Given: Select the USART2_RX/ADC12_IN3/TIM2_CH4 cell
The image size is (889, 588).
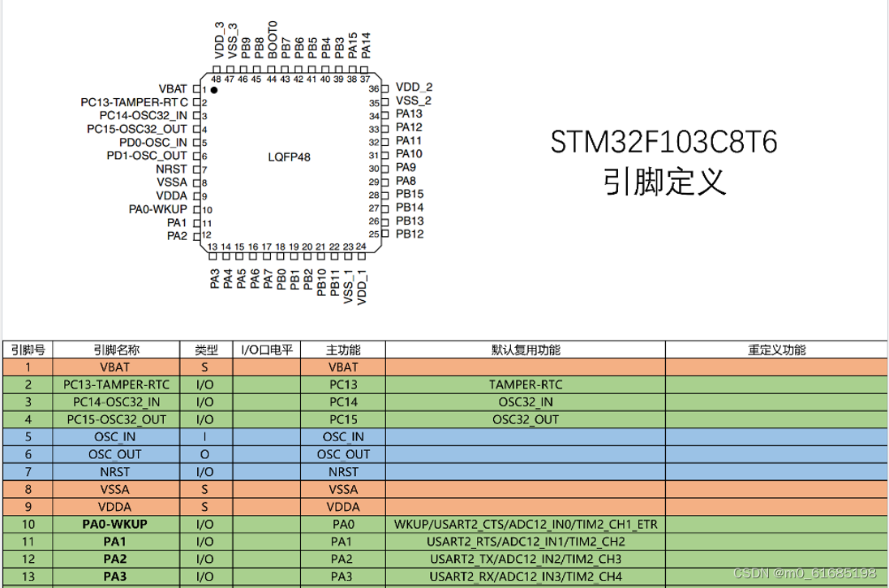Looking at the screenshot, I should 526,577.
